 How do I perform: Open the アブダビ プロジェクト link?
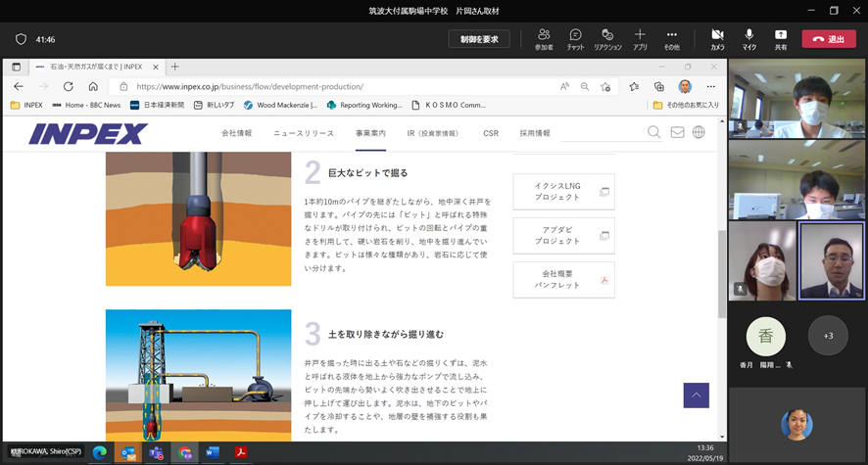pyautogui.click(x=563, y=236)
